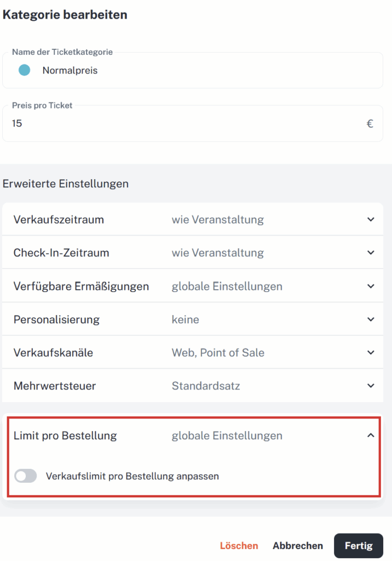Expand Personalisierung chevron arrow
Viewport: 392px width, 561px height.
tap(371, 319)
